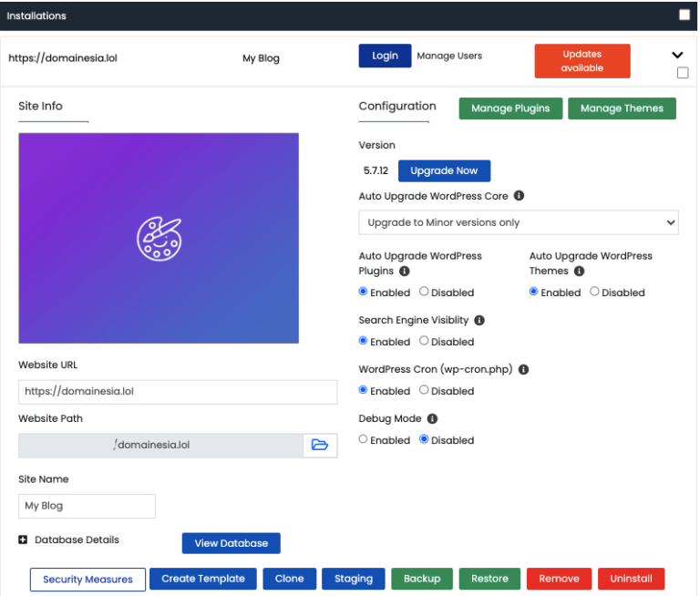Focus the Site Name input field
Screen dimensions: 700x596
pyautogui.click(x=87, y=507)
